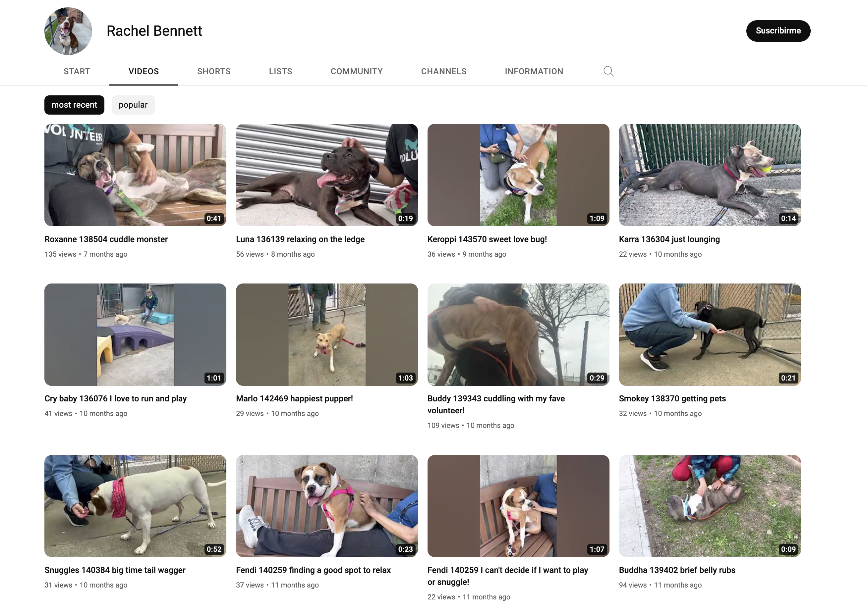Select the 'most recent' sort chip
Image resolution: width=867 pixels, height=616 pixels.
(74, 105)
